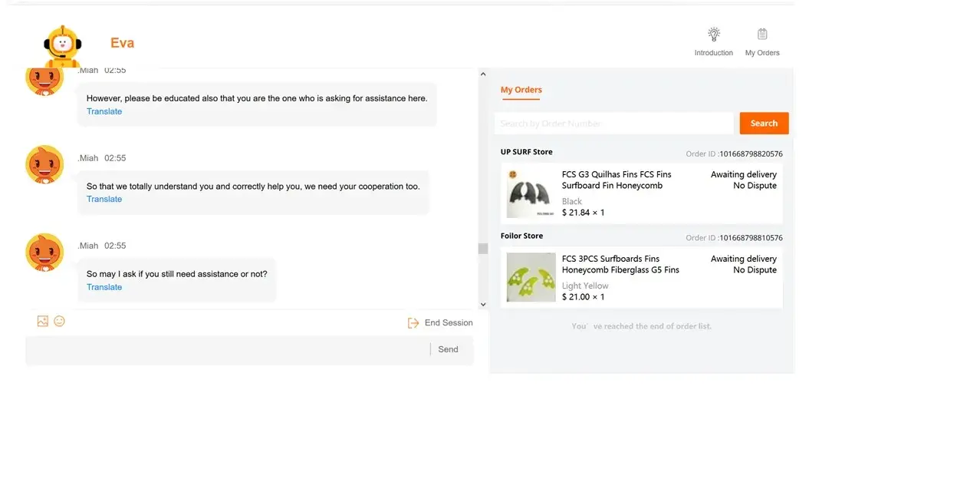
Task: Click Miah's avatar beside cooperation message
Action: click(x=44, y=164)
